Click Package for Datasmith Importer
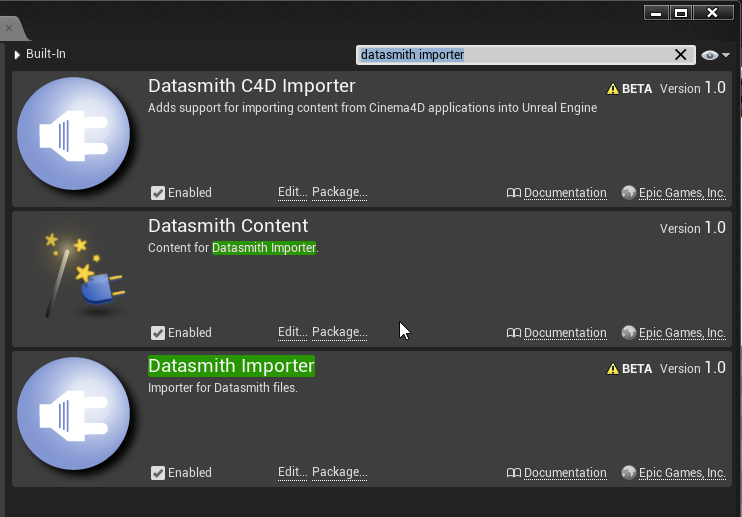The width and height of the screenshot is (742, 517). 340,472
